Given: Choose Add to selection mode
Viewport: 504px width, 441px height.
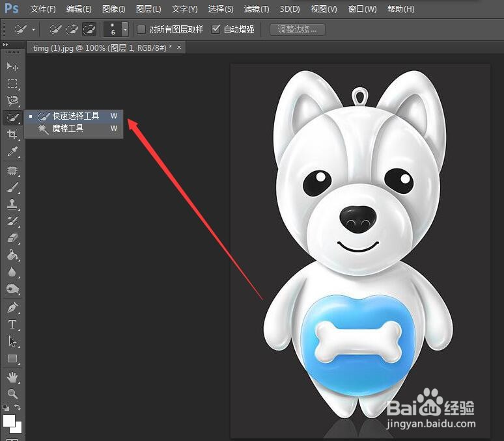Looking at the screenshot, I should tap(72, 29).
